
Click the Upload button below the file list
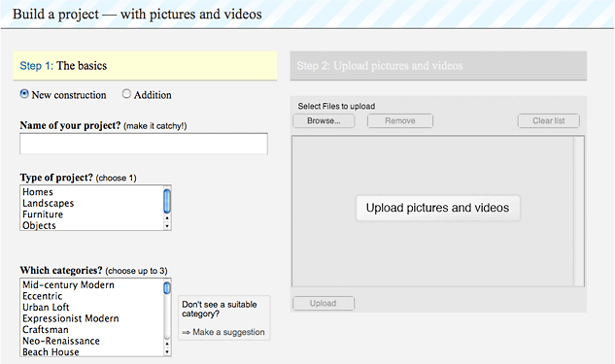click(324, 303)
